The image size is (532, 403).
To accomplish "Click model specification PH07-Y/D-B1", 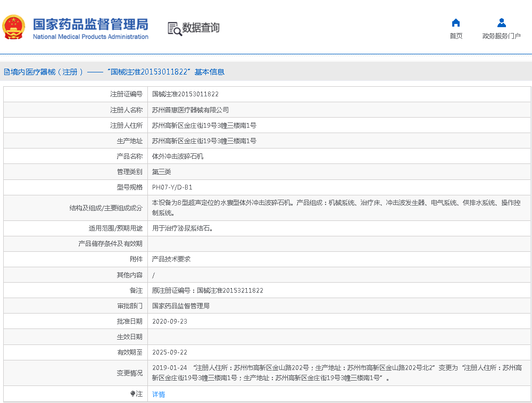I will click(172, 187).
